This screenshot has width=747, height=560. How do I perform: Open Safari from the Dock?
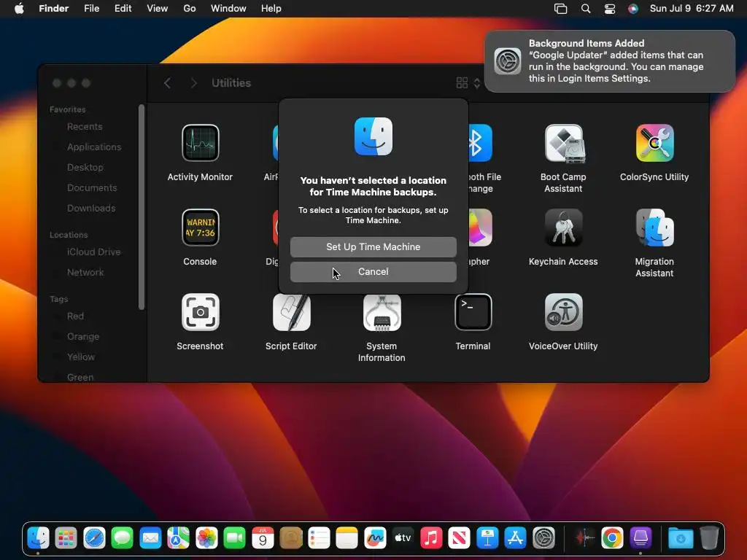(94, 538)
